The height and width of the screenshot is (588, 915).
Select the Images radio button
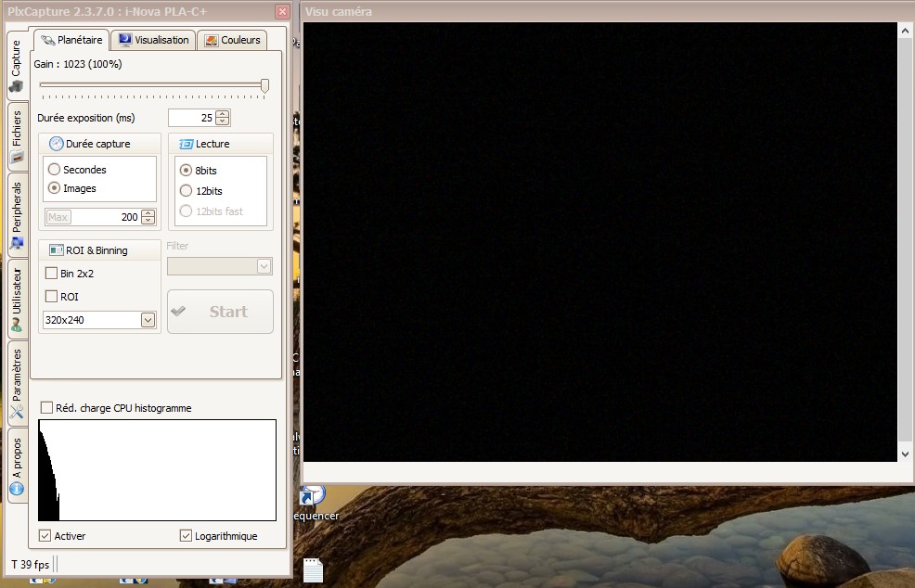click(x=54, y=188)
